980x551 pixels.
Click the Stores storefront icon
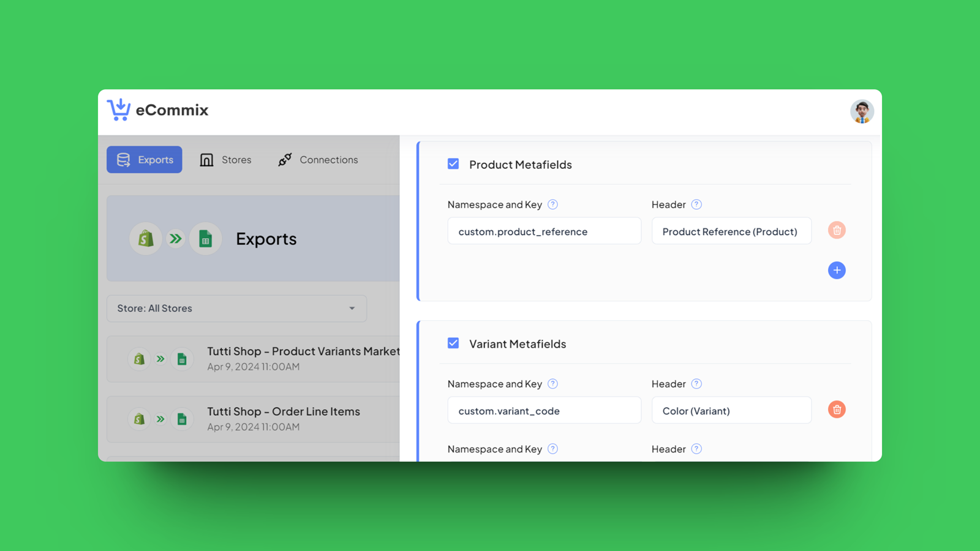pos(206,160)
